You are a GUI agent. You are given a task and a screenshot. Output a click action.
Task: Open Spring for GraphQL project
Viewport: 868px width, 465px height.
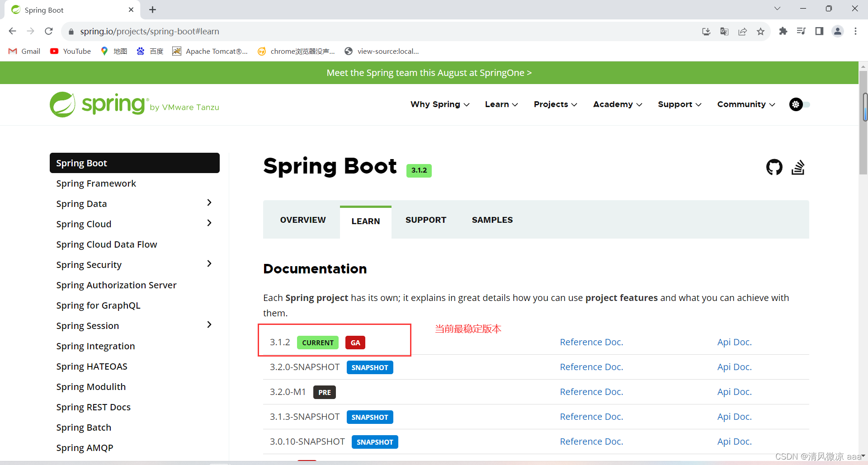pos(98,305)
